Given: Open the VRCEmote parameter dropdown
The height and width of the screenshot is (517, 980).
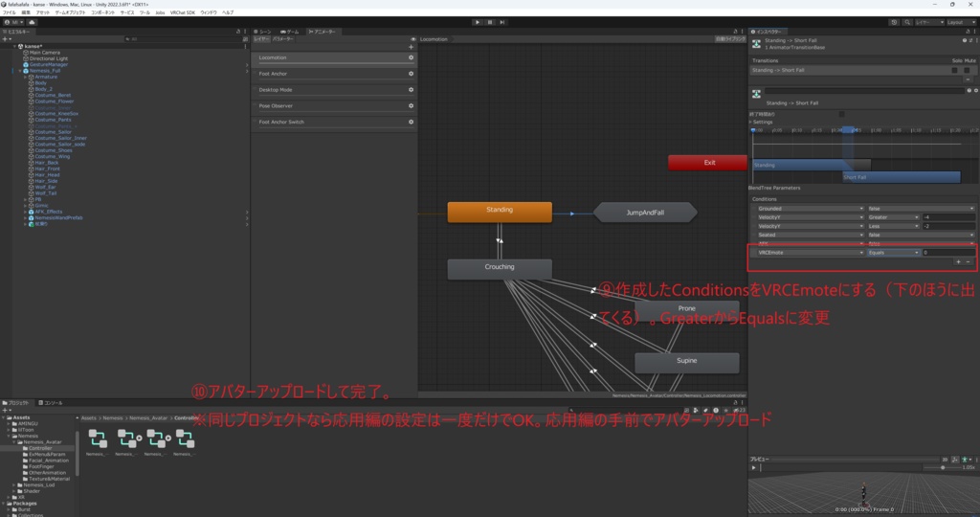Looking at the screenshot, I should 811,253.
